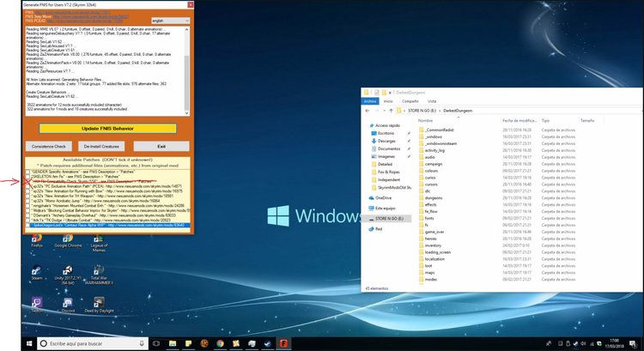Screen dimensions: 644x351
Task: Tick Horsemen Mounted Combat Enh. patch checkbox
Action: (27, 206)
